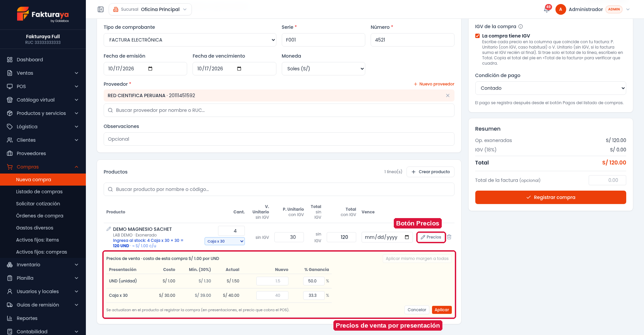This screenshot has width=644, height=335.
Task: Click the Nuevo price field for UND (unidad)
Action: click(272, 281)
